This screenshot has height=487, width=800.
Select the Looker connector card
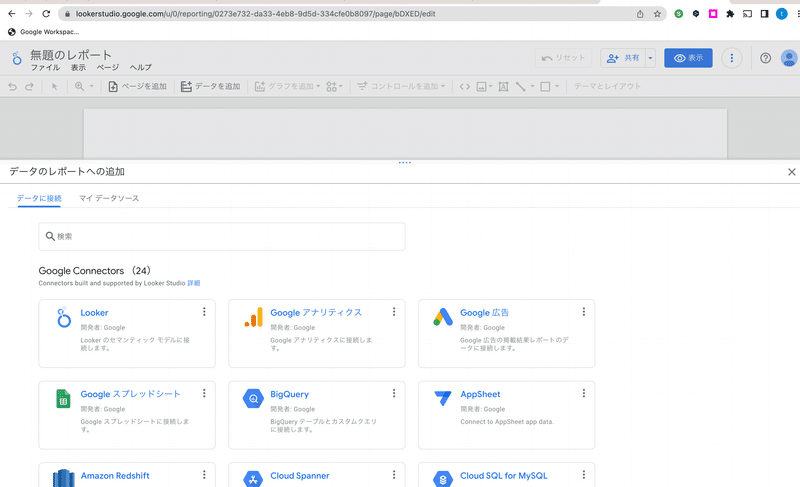(127, 334)
